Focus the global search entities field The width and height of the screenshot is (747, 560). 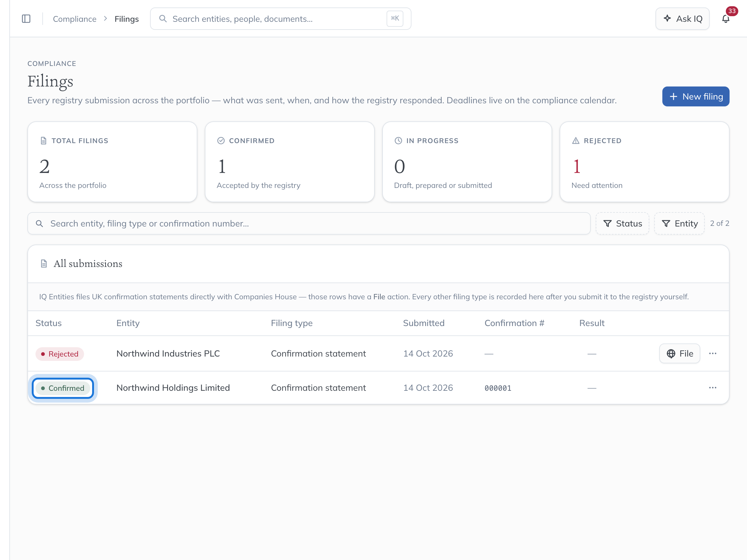tap(280, 19)
